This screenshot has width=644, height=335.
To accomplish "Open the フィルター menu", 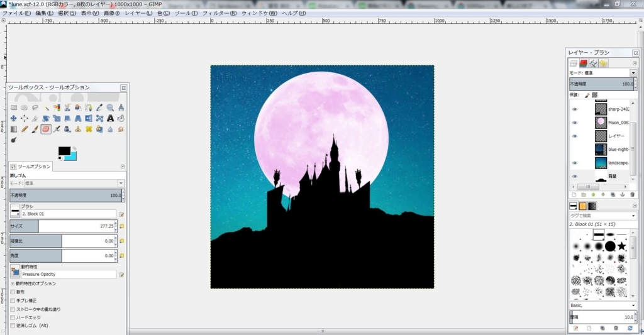I will pos(219,13).
